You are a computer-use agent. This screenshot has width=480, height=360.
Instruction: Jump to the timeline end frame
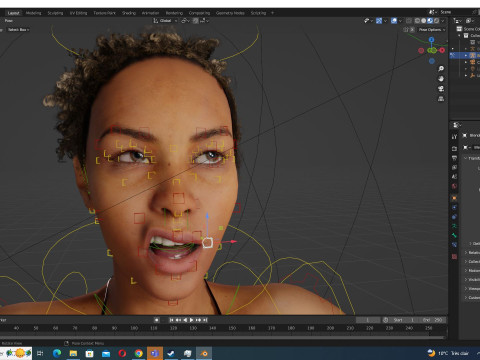click(x=205, y=320)
